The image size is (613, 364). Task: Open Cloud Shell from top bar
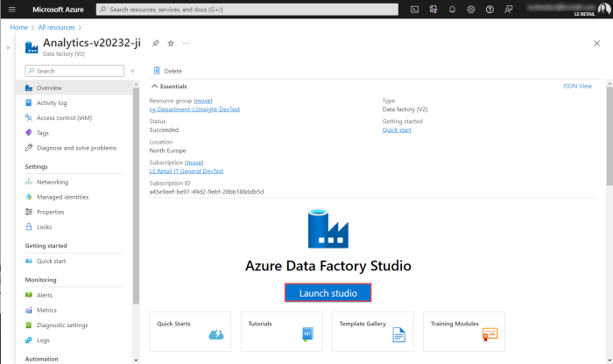tap(415, 9)
